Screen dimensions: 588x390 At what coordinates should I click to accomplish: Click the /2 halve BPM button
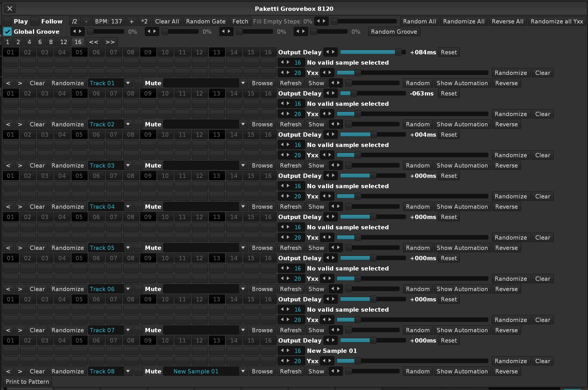pos(74,21)
